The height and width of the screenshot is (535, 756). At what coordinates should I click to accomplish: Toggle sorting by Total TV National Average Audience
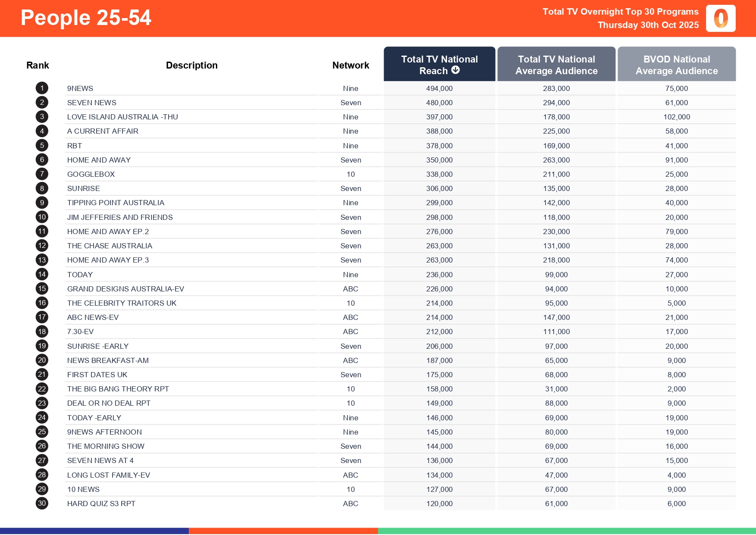click(556, 64)
